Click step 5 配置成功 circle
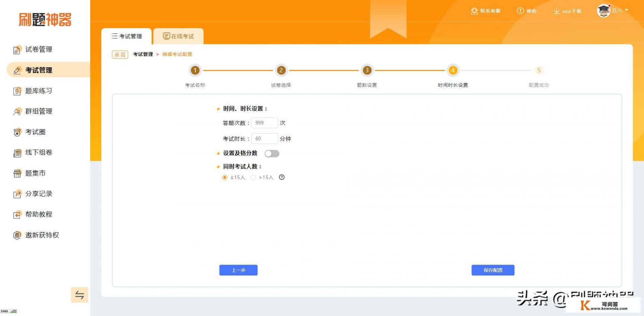Image resolution: width=644 pixels, height=316 pixels. point(539,70)
